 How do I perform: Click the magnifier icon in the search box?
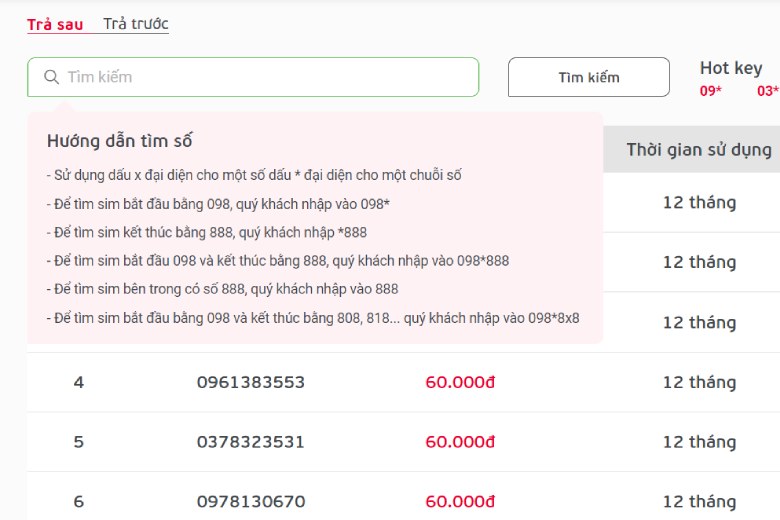[51, 77]
